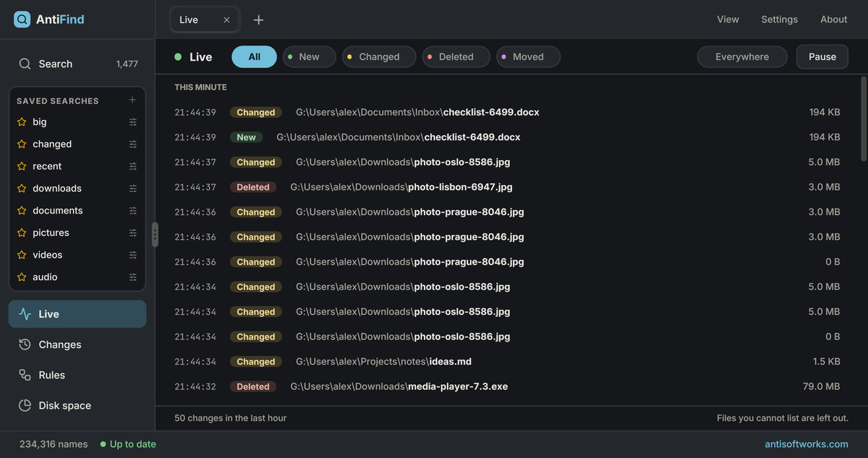
Task: Open the 'recent' saved search
Action: coord(77,166)
